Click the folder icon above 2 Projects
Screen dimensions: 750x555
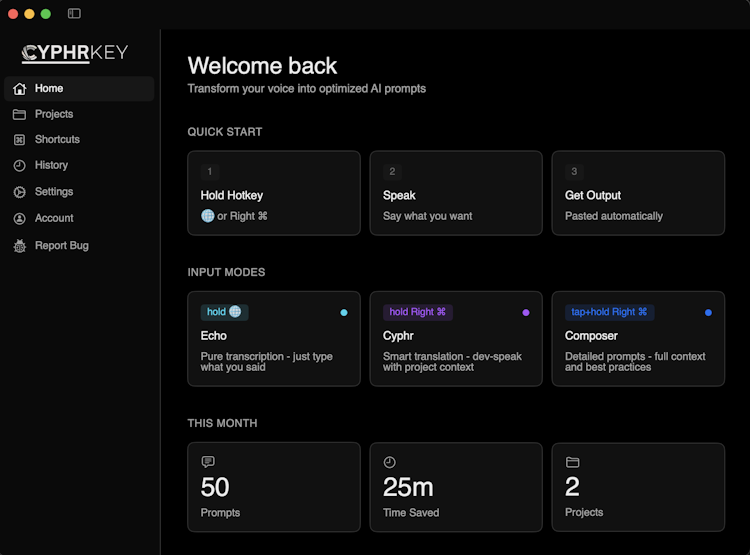click(573, 462)
